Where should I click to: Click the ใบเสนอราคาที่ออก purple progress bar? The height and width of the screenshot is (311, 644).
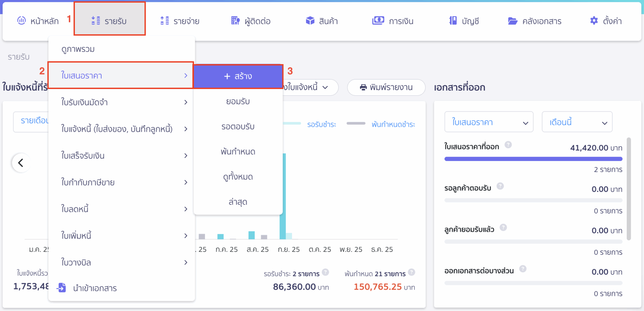[533, 159]
